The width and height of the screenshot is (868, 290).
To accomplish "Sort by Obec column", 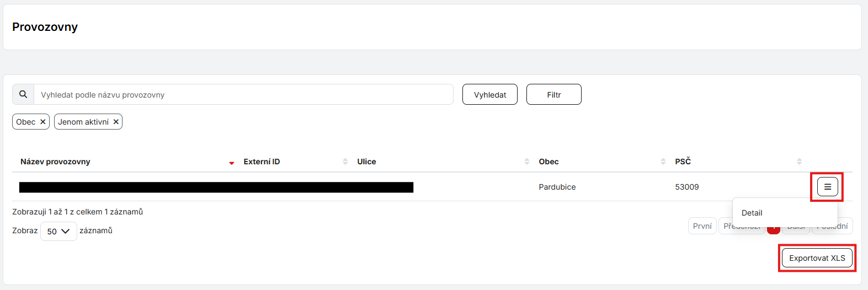I will click(x=663, y=162).
